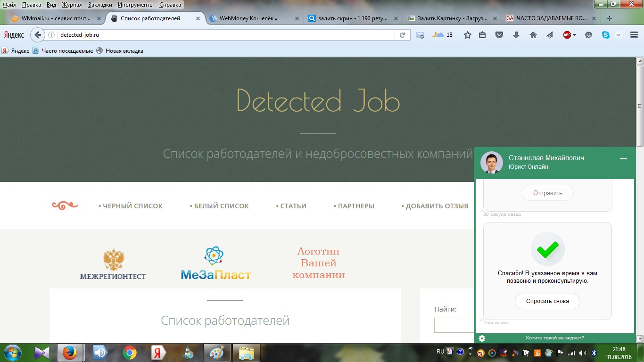Go to ЧЕРНЫЙ СПИСОК section

coord(131,206)
